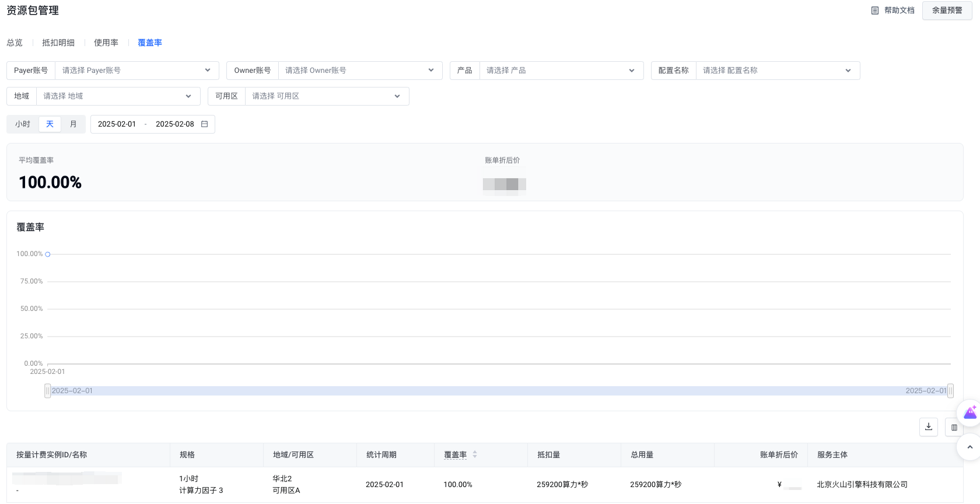Open the date picker calendar icon

205,124
